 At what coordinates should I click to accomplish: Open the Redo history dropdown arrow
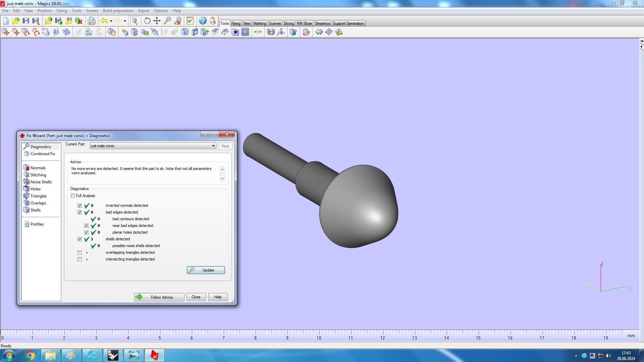(125, 21)
